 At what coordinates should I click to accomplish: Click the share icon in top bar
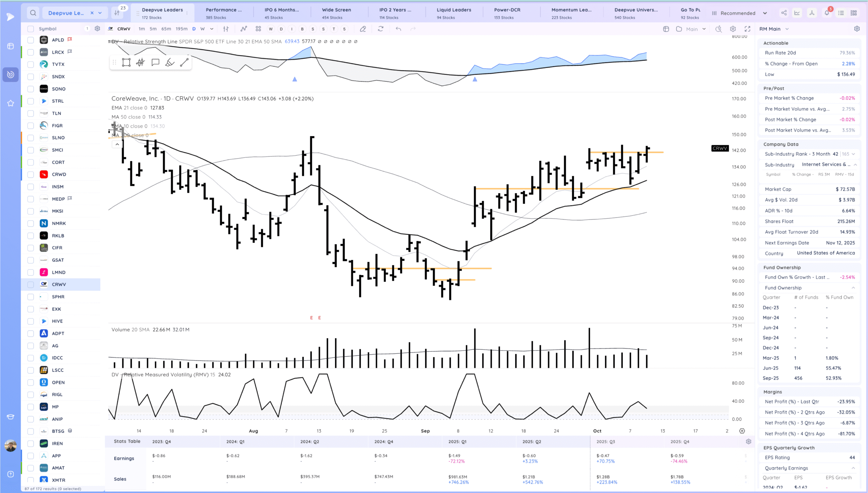pos(784,13)
